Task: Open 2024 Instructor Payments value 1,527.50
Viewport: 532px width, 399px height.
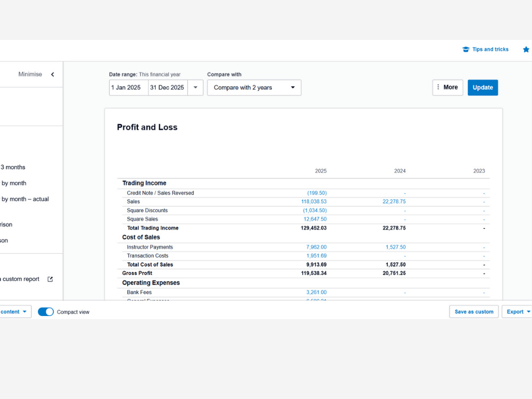Action: click(x=396, y=247)
